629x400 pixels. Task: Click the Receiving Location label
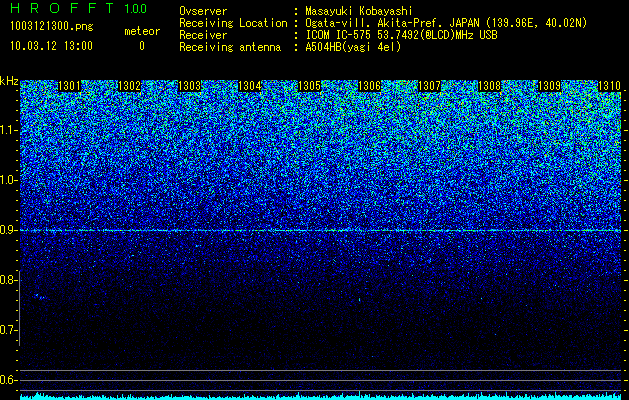pyautogui.click(x=233, y=23)
